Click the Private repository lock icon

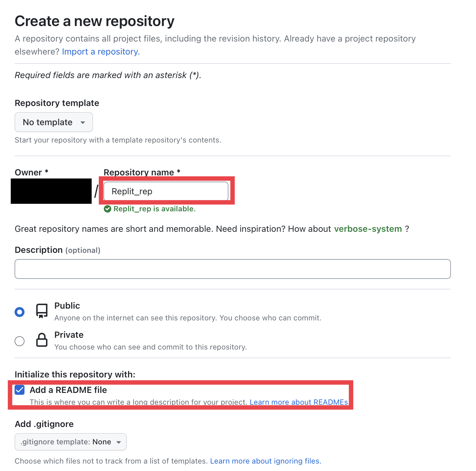point(42,340)
